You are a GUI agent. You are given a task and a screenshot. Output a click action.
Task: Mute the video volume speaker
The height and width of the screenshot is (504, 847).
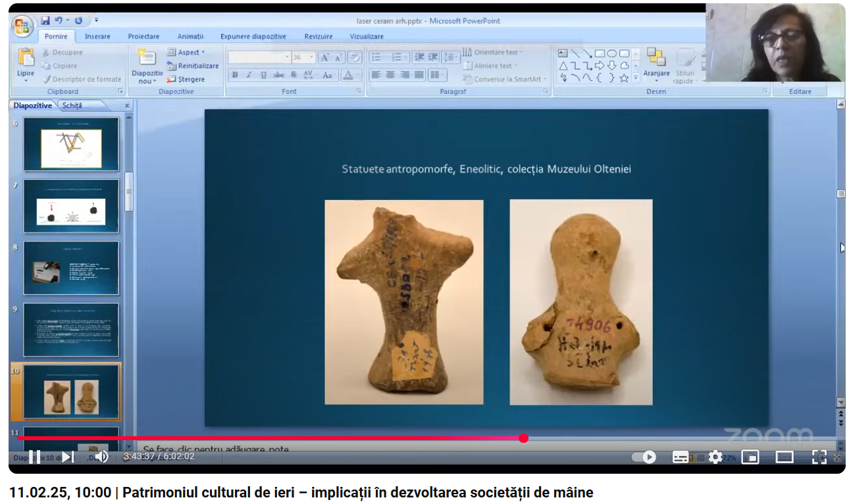pyautogui.click(x=101, y=457)
